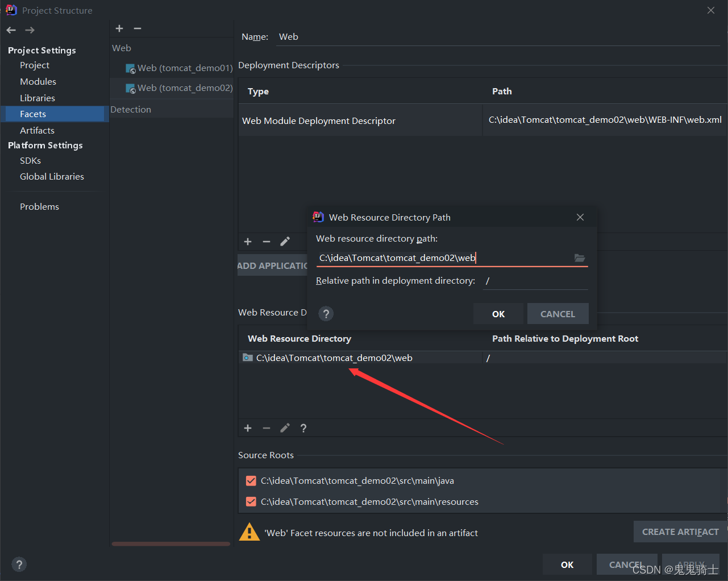Open Libraries settings page
Screen dimensions: 728x581
(38, 98)
